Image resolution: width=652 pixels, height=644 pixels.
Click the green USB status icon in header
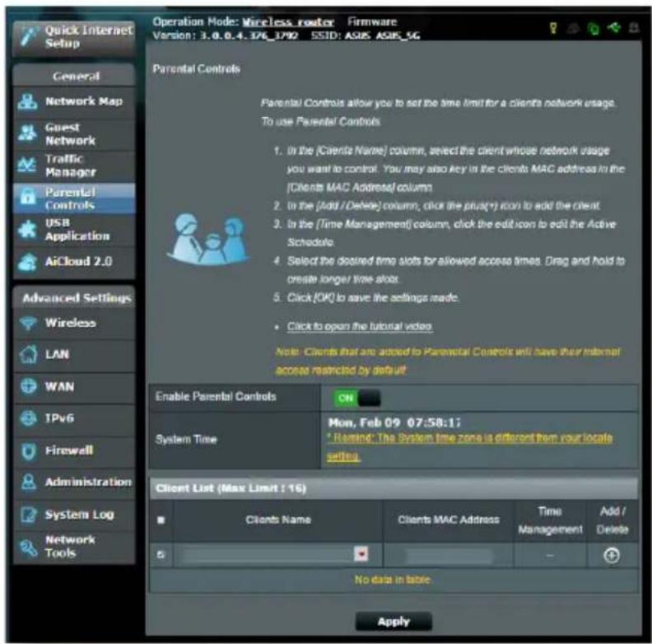coord(614,28)
